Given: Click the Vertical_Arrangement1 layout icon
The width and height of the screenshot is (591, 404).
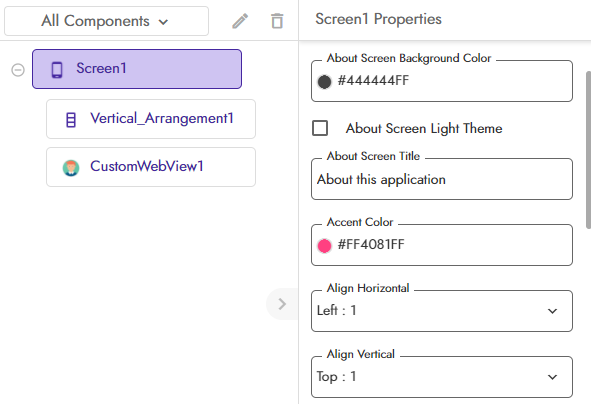Looking at the screenshot, I should coord(70,120).
